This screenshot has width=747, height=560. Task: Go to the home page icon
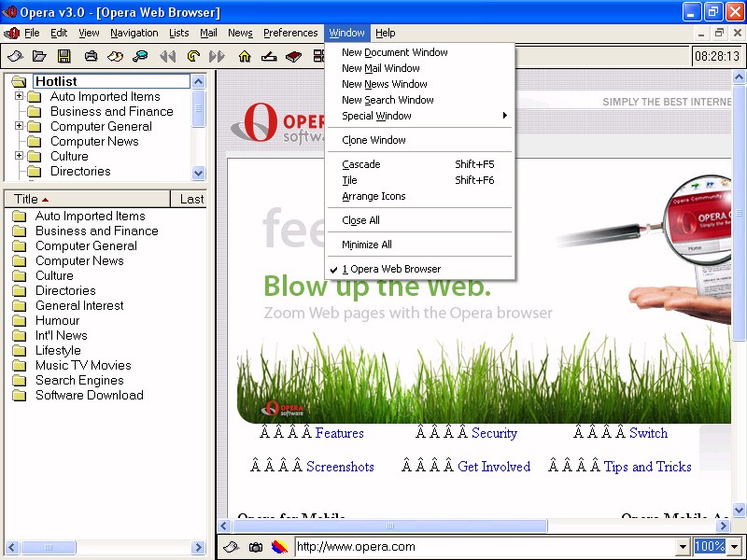point(245,56)
